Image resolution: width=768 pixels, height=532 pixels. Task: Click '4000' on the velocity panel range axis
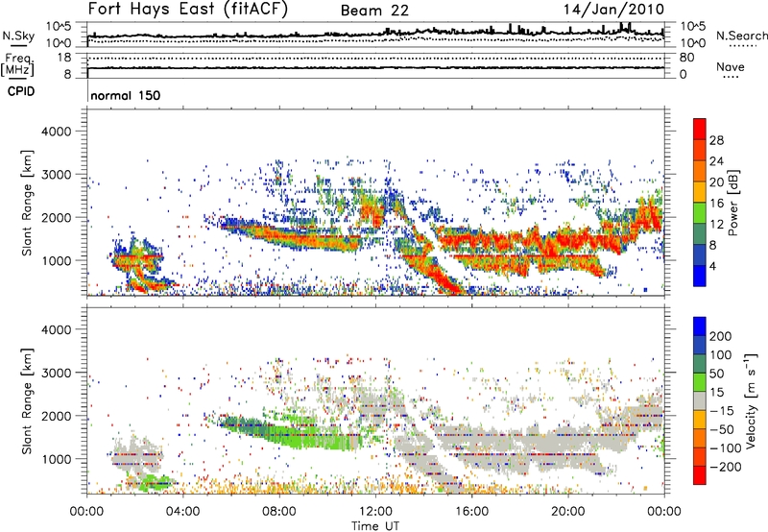click(x=56, y=329)
